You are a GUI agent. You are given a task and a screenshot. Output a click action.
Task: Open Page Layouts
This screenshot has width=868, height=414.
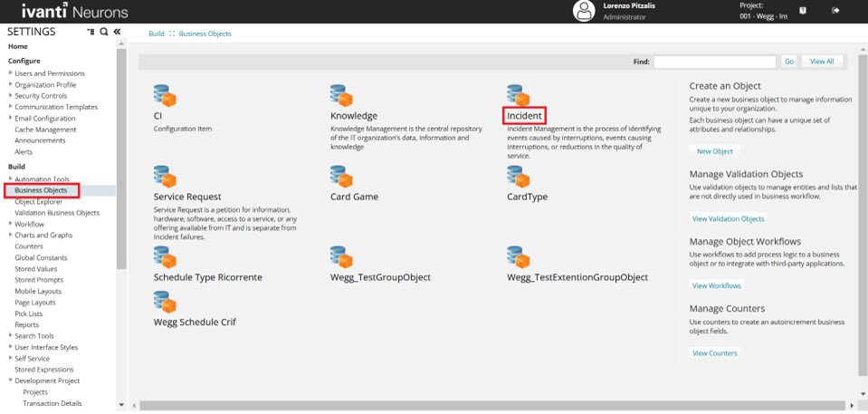point(35,303)
